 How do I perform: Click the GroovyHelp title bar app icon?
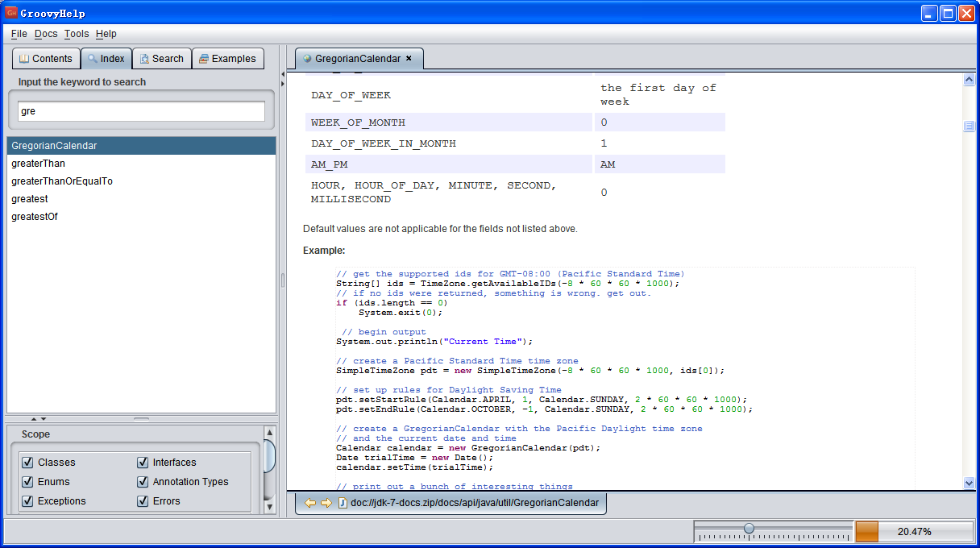11,12
